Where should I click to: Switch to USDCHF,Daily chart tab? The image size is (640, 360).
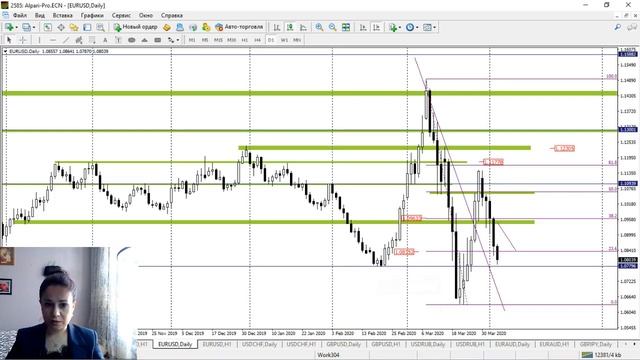point(259,344)
